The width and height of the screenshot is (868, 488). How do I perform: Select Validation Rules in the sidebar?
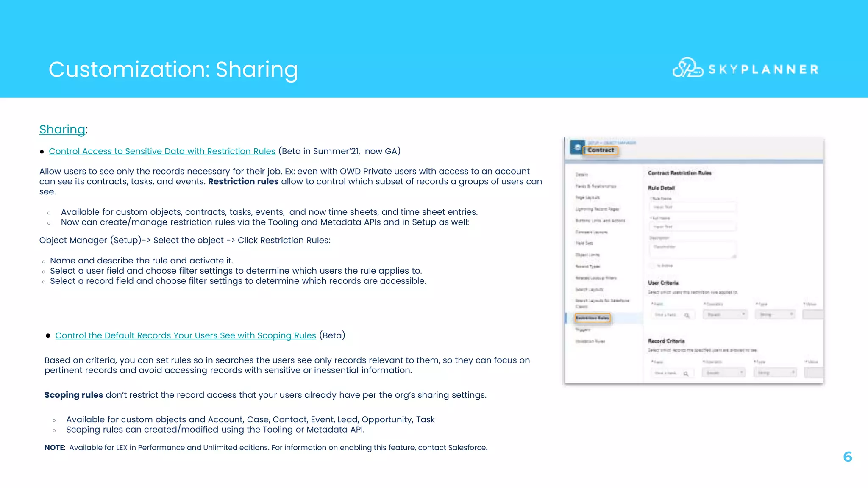[x=590, y=341]
